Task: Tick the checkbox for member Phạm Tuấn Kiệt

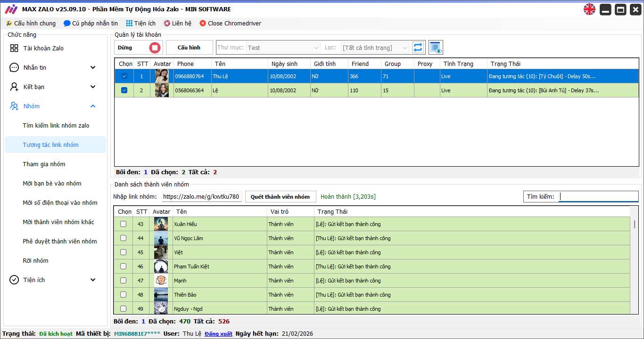Action: 123,266
